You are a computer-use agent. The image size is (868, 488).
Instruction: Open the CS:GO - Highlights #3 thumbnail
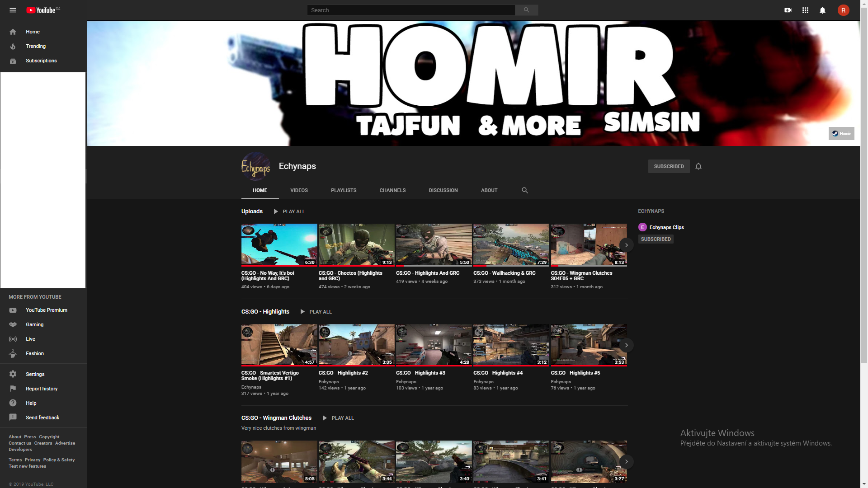(434, 345)
